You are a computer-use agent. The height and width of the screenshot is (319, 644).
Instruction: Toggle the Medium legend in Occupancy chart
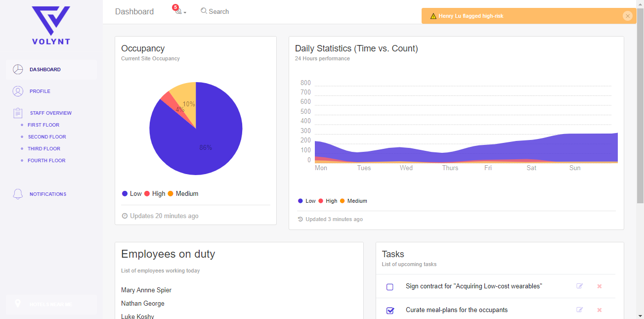(183, 194)
